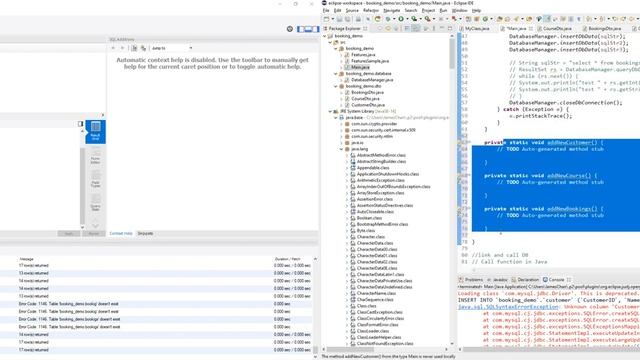Open the File menu in Eclipse
The height and width of the screenshot is (360, 640).
click(325, 11)
